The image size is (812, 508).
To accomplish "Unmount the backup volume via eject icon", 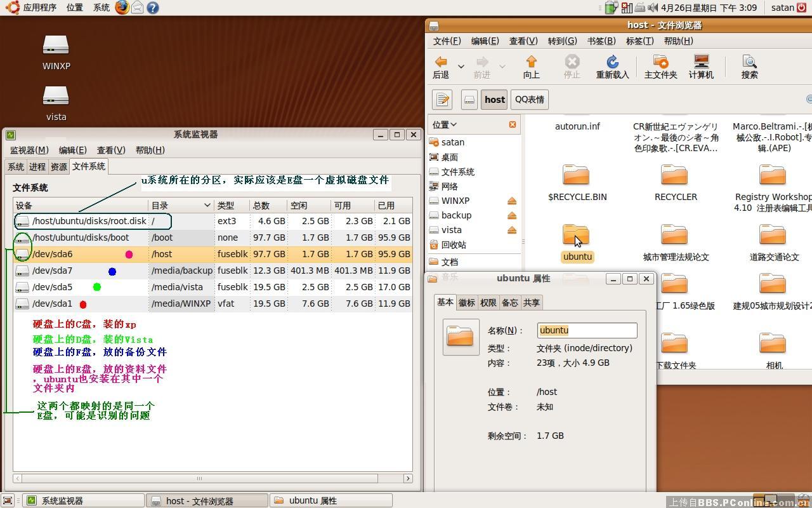I will (x=511, y=216).
